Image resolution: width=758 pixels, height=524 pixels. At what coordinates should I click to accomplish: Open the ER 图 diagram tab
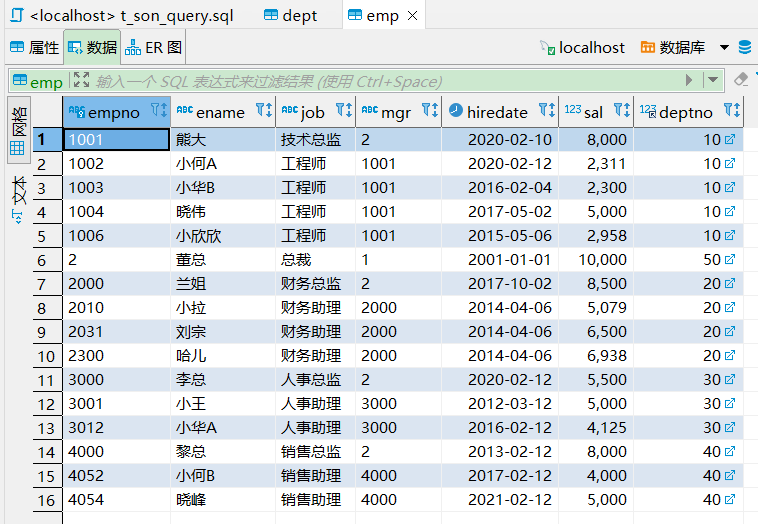153,47
